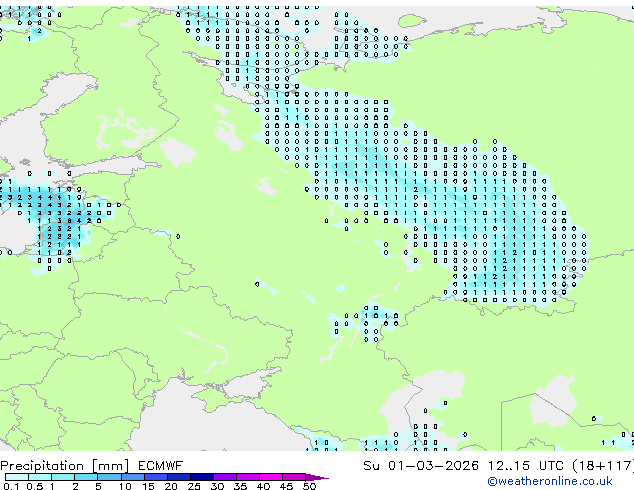Pick the 0.5–1 mm legend color segment
The height and width of the screenshot is (490, 634).
(40, 477)
